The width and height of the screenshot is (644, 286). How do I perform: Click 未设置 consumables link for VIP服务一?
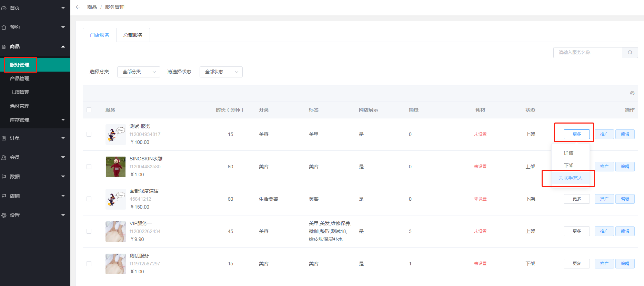point(480,231)
